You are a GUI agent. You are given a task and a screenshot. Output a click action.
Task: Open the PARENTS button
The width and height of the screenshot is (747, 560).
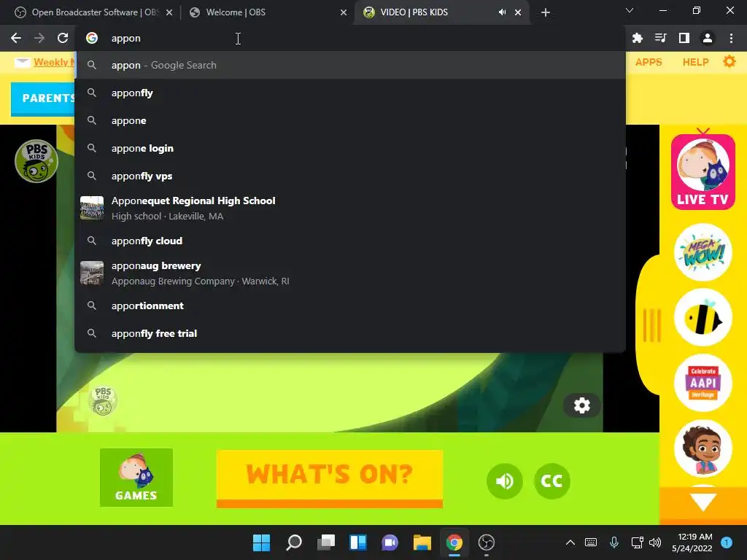(43, 98)
